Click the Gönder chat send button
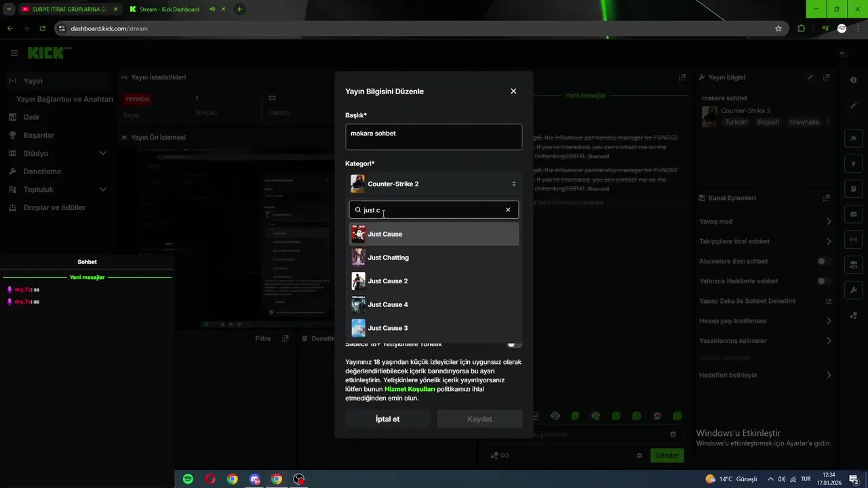The width and height of the screenshot is (868, 488). click(667, 455)
